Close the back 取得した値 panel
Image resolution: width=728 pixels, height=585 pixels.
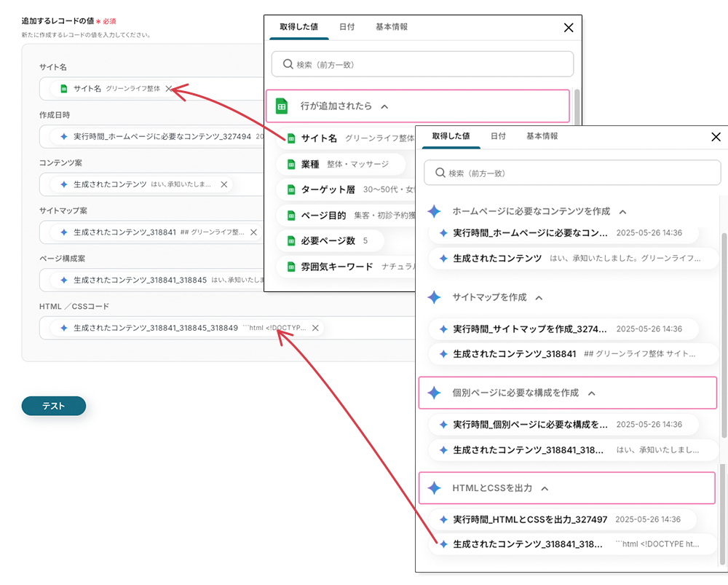point(569,28)
